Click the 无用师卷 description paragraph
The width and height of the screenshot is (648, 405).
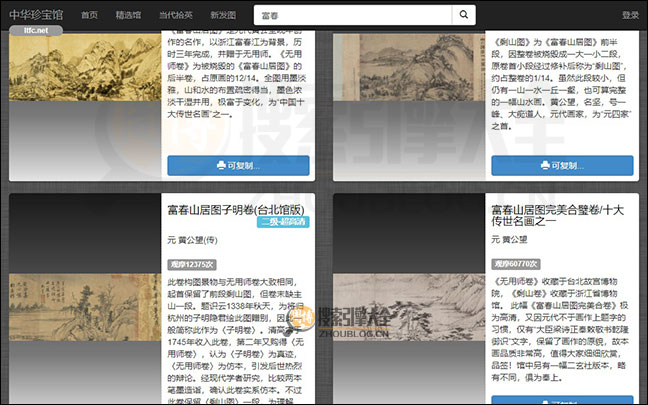coord(236,74)
